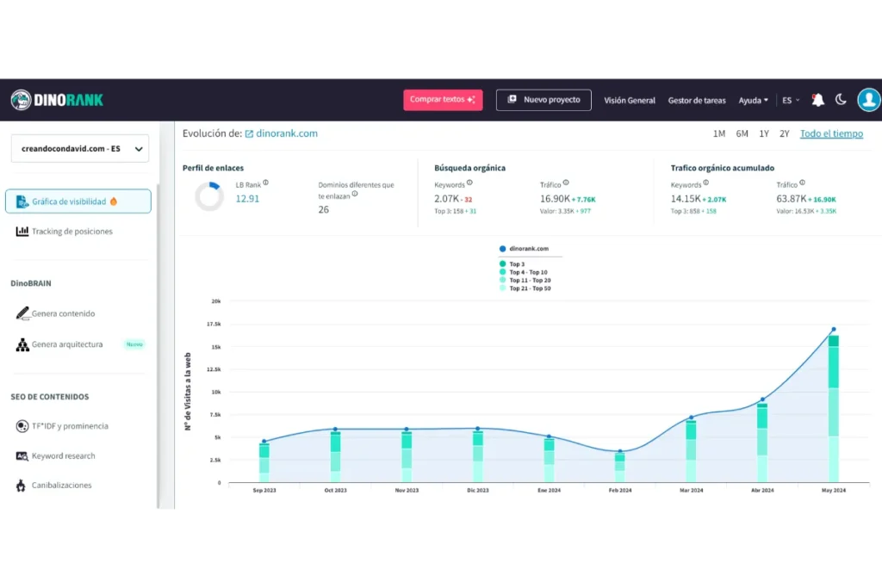This screenshot has height=588, width=882.
Task: Click the Canibalizaciones icon
Action: 22,486
